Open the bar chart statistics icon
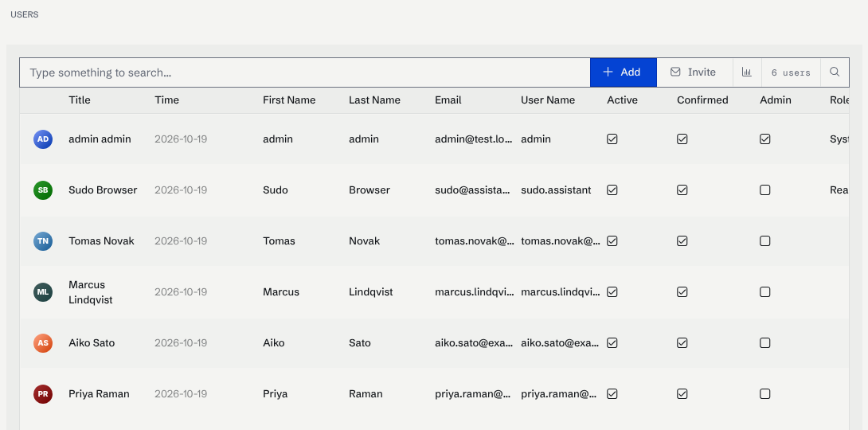 click(x=747, y=72)
